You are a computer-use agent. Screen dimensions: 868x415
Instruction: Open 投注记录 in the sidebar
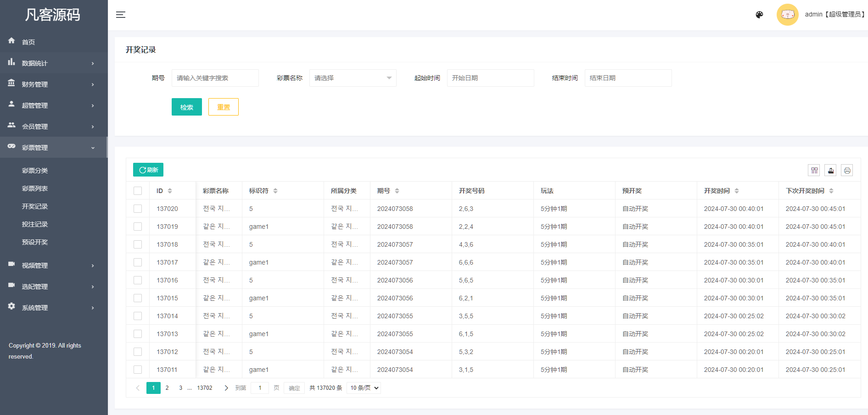tap(35, 224)
